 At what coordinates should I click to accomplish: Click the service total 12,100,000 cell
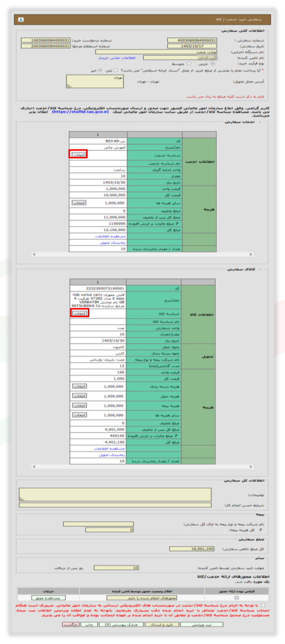[98, 230]
